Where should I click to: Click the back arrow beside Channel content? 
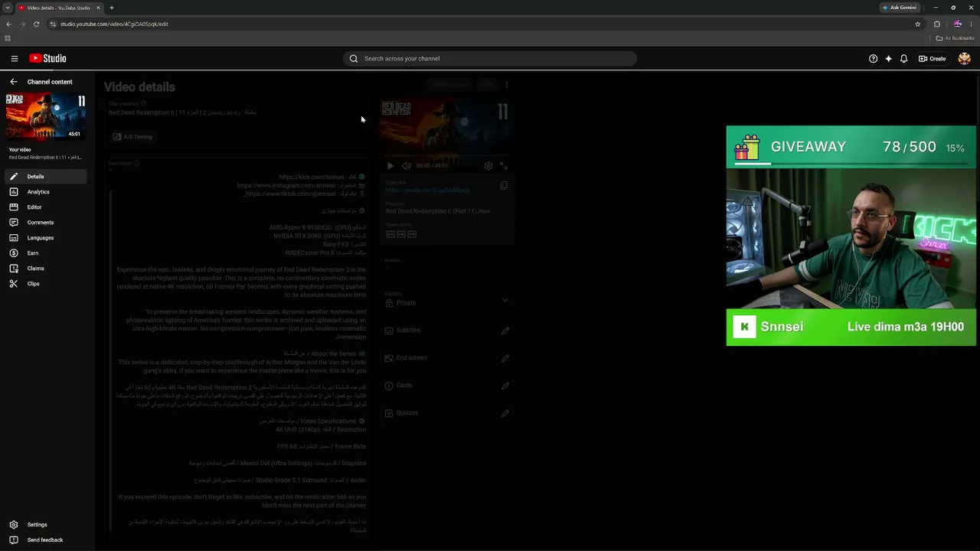coord(13,82)
